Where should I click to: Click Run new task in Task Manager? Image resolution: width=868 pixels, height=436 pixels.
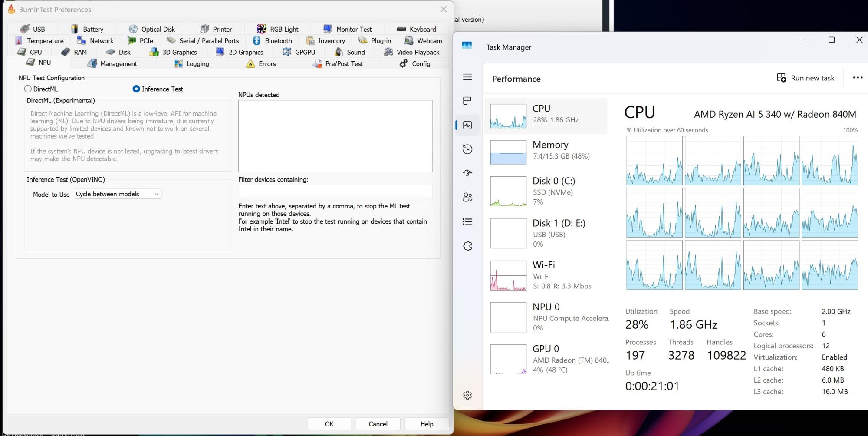click(x=806, y=78)
